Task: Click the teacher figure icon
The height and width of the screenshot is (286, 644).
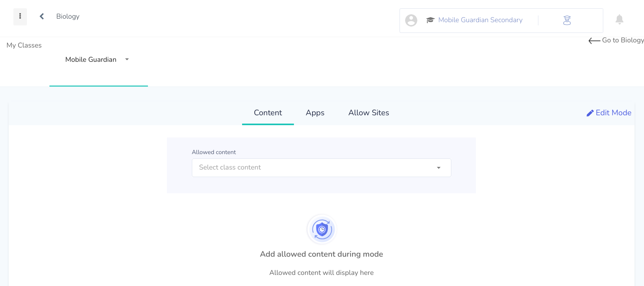Action: point(567,20)
